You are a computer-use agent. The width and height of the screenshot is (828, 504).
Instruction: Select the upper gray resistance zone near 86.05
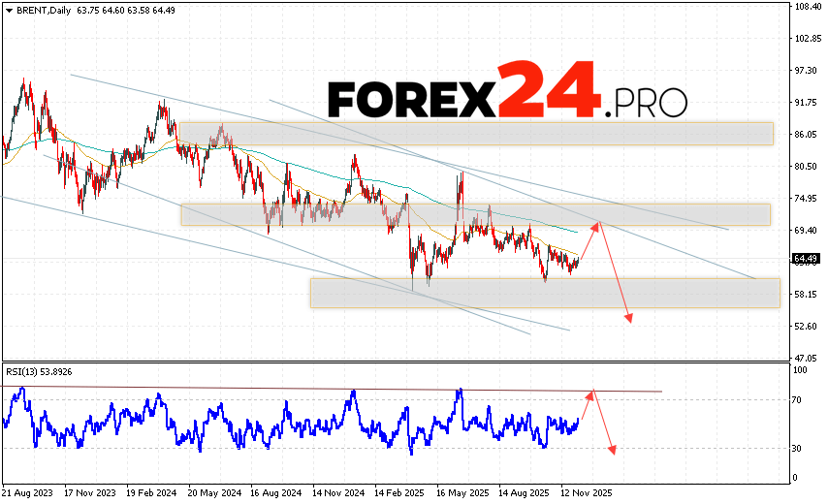pyautogui.click(x=476, y=133)
